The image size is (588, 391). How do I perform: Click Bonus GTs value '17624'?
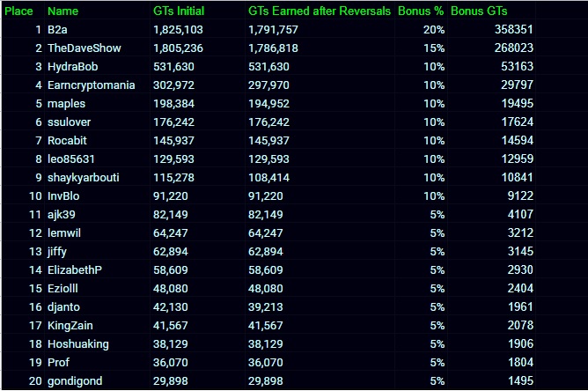tap(517, 122)
